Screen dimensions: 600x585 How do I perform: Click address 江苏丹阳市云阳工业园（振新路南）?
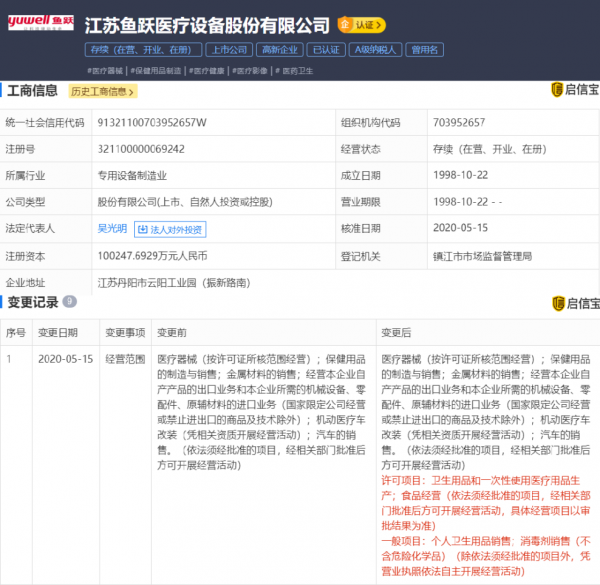coord(174,283)
